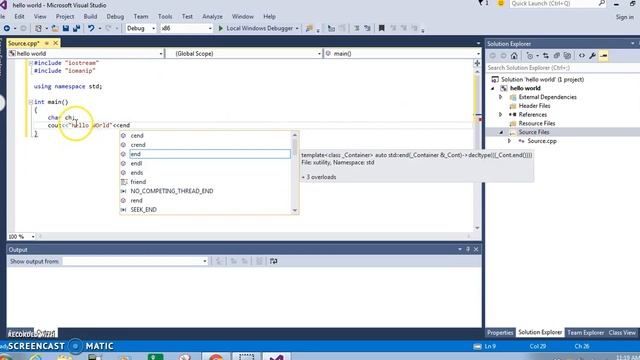Select Header Files in Solution Explorer
The height and width of the screenshot is (360, 640).
point(534,106)
